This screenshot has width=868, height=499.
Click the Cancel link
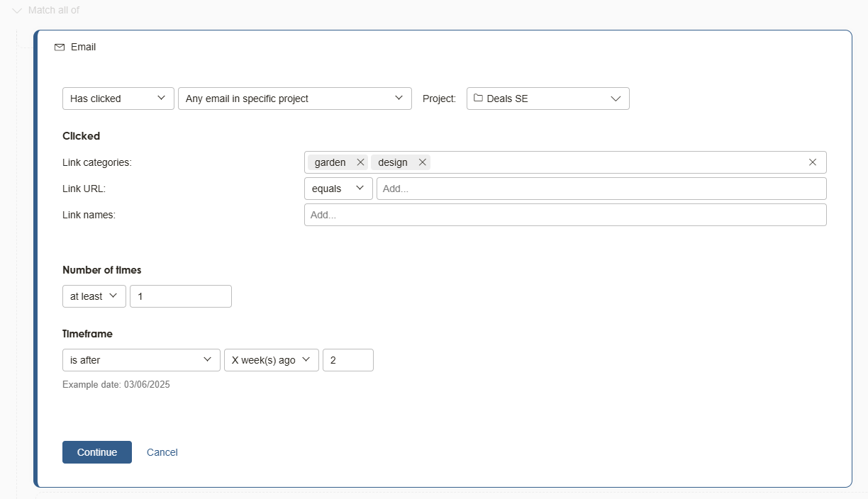(x=162, y=452)
